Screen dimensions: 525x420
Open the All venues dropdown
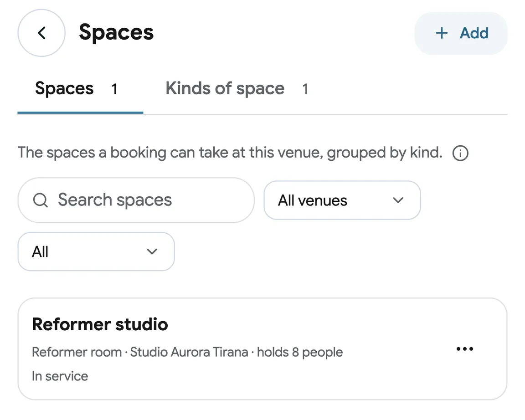(x=342, y=200)
